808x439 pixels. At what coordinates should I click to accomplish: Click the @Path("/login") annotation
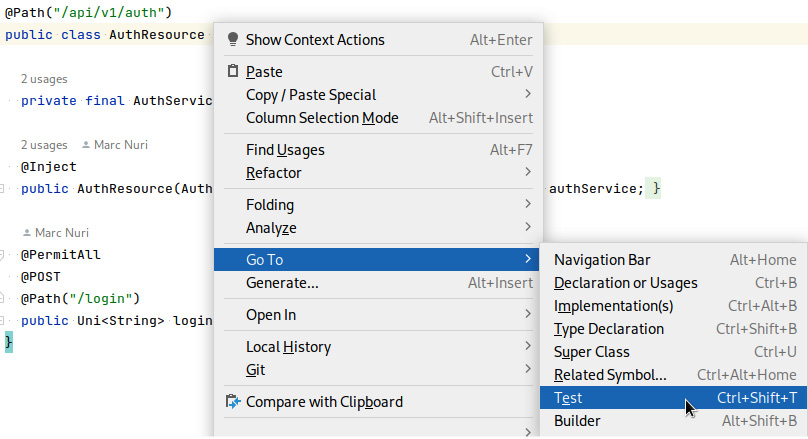pyautogui.click(x=80, y=298)
